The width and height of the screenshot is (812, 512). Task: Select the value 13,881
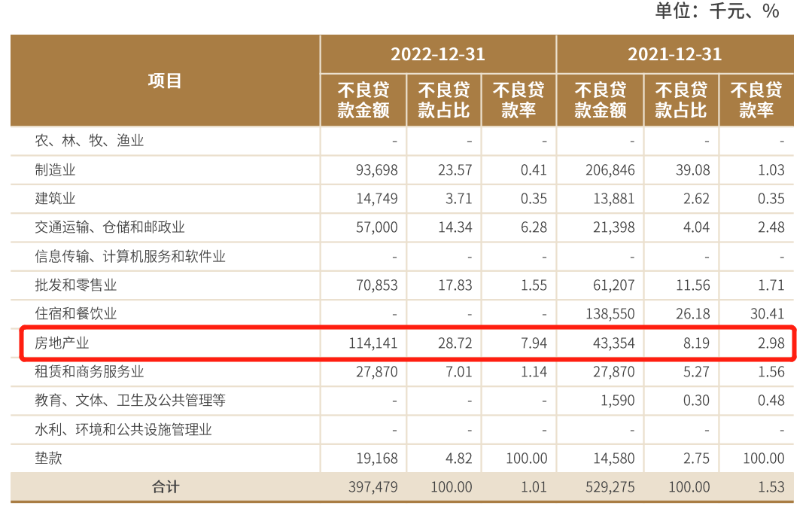[613, 199]
